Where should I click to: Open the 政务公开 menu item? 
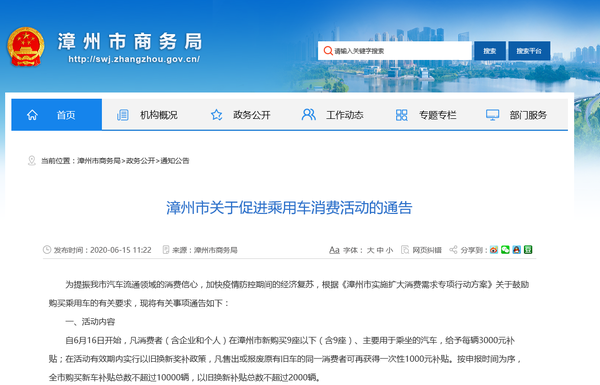click(x=252, y=115)
